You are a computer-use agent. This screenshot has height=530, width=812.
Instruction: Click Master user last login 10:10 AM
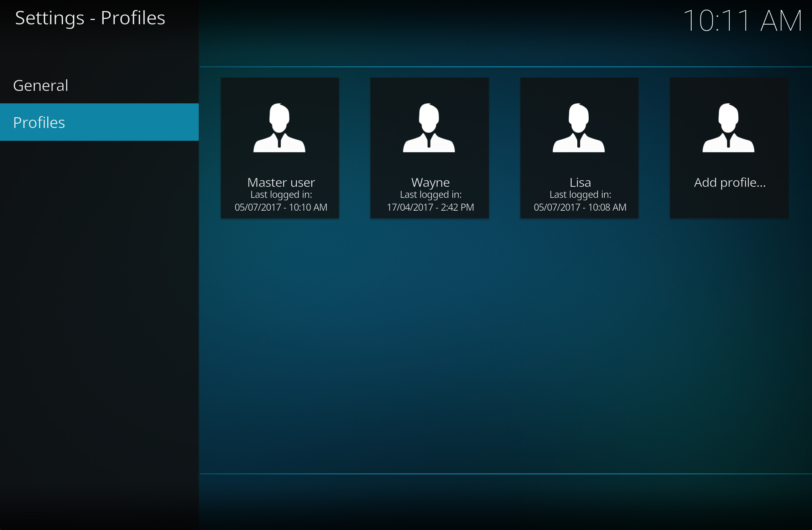click(x=281, y=207)
